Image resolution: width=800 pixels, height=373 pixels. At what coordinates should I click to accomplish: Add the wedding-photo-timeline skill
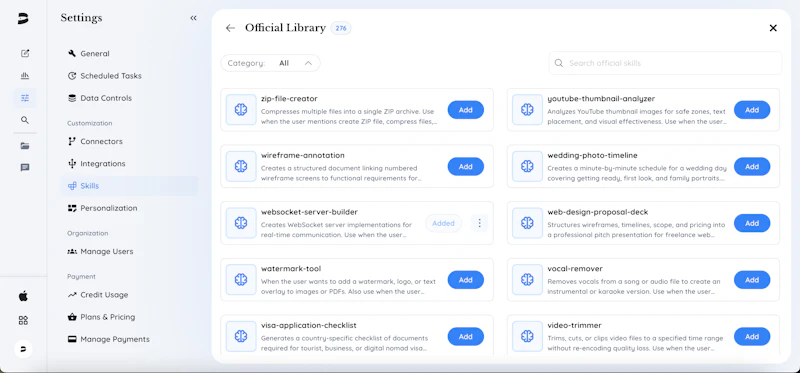[752, 166]
